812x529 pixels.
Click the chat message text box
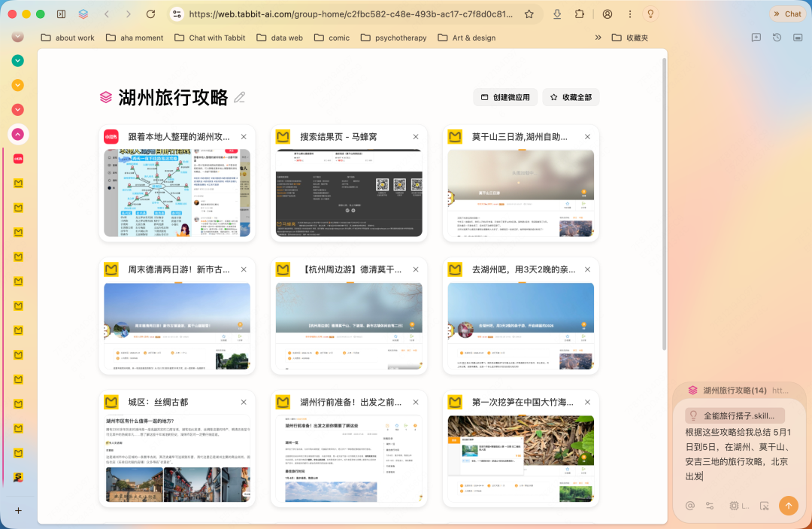(738, 454)
